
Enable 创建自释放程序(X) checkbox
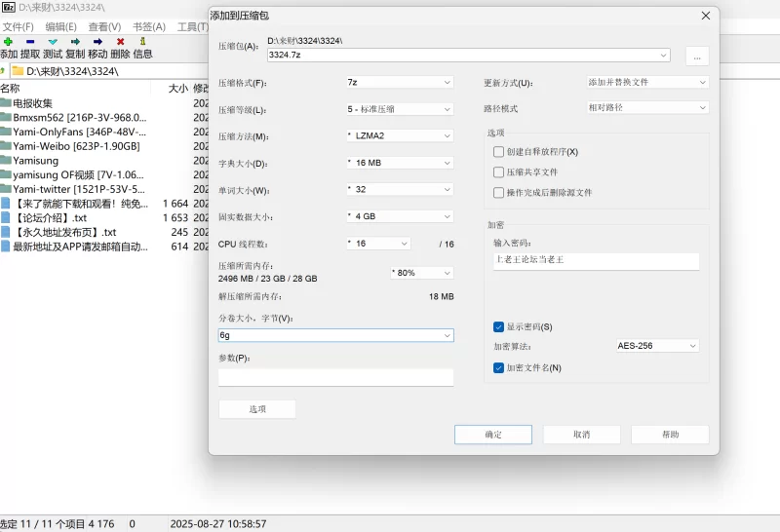pos(498,152)
